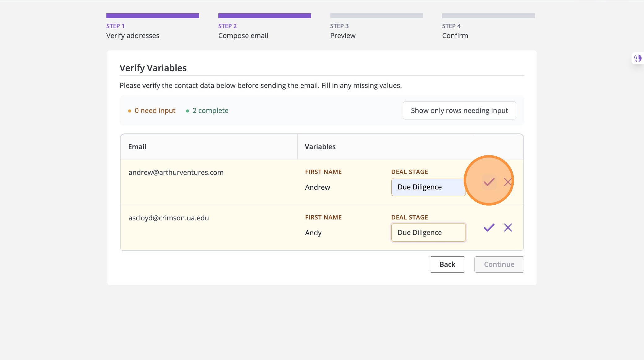
Task: Click Andy's Due Diligence deal stage field
Action: pos(428,232)
